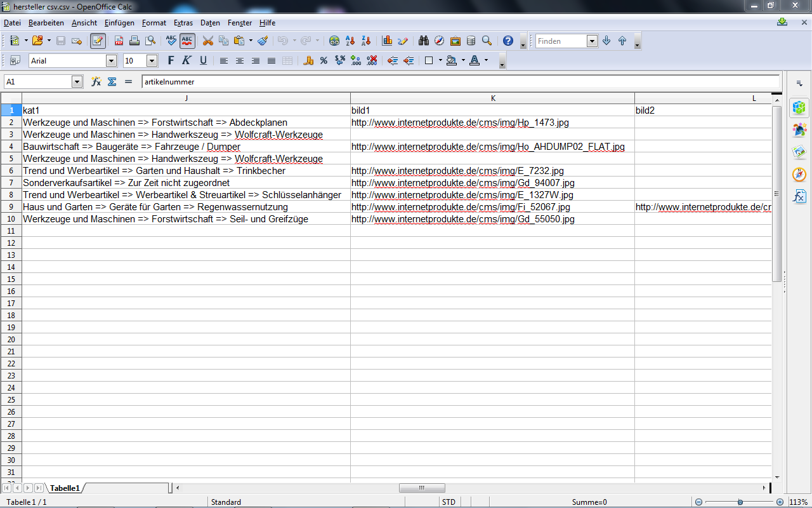Open the font size dropdown
The width and height of the screenshot is (812, 508).
[152, 61]
